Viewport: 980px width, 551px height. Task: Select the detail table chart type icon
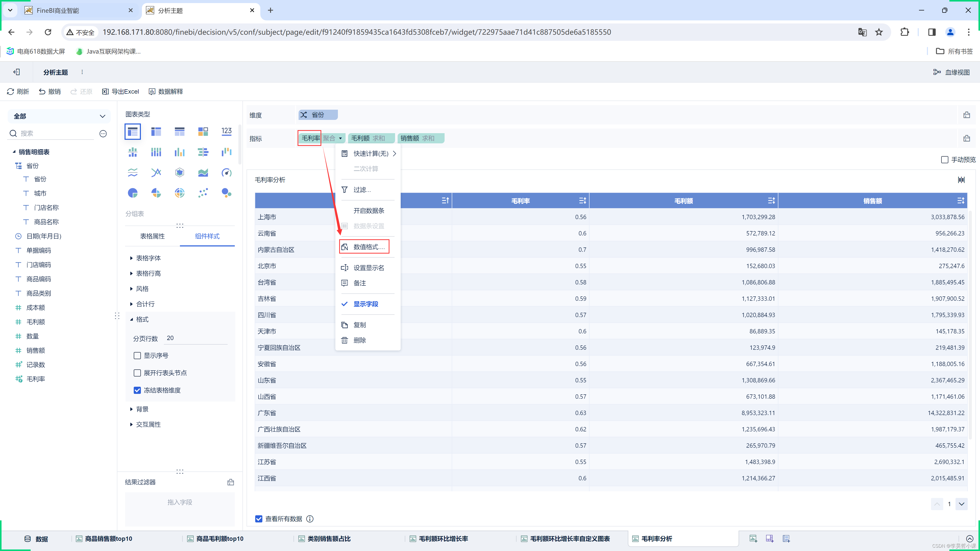180,132
